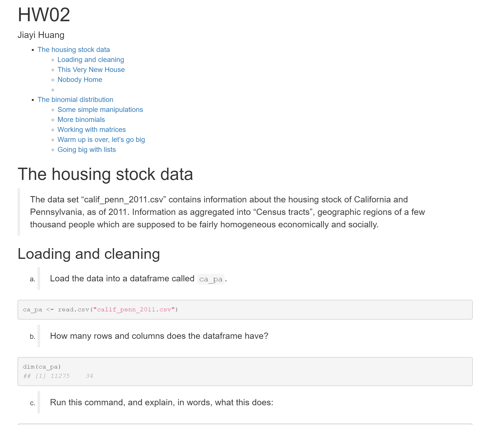
Task: Click 'Warm up is over, let's go big' link
Action: point(102,140)
